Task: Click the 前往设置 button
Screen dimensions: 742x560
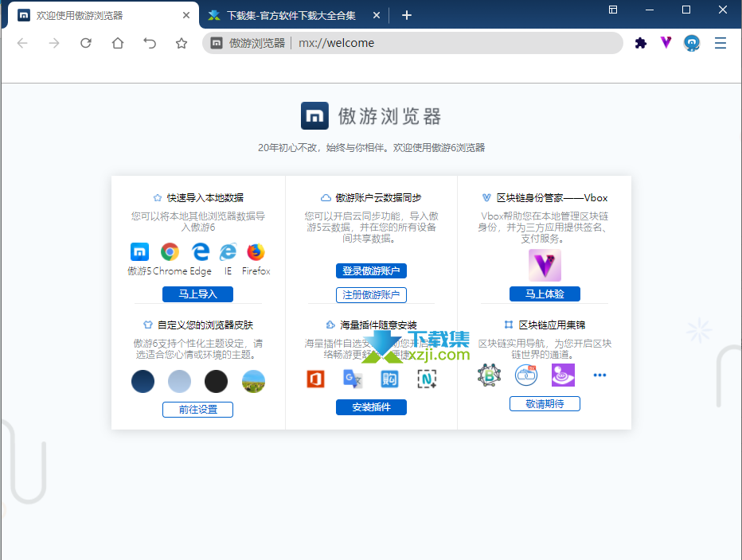Action: (x=197, y=410)
